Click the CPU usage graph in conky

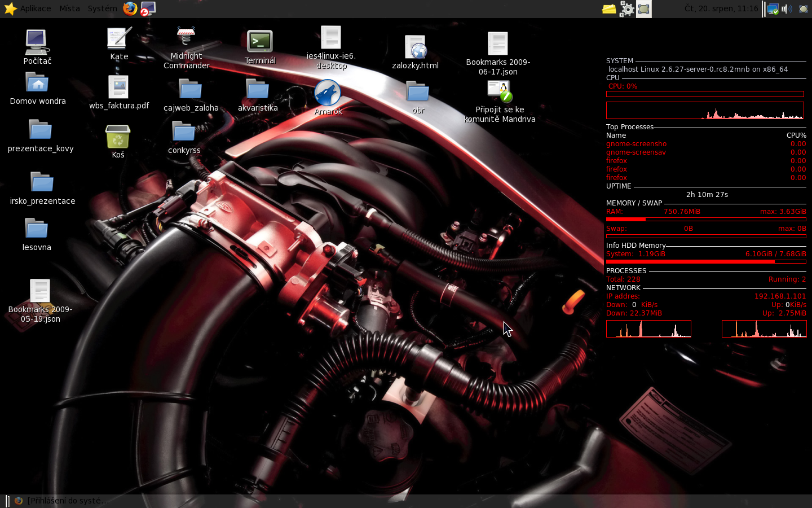click(705, 111)
